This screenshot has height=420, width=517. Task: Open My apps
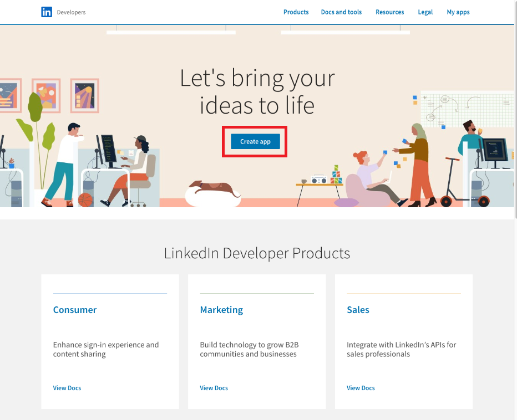[458, 12]
